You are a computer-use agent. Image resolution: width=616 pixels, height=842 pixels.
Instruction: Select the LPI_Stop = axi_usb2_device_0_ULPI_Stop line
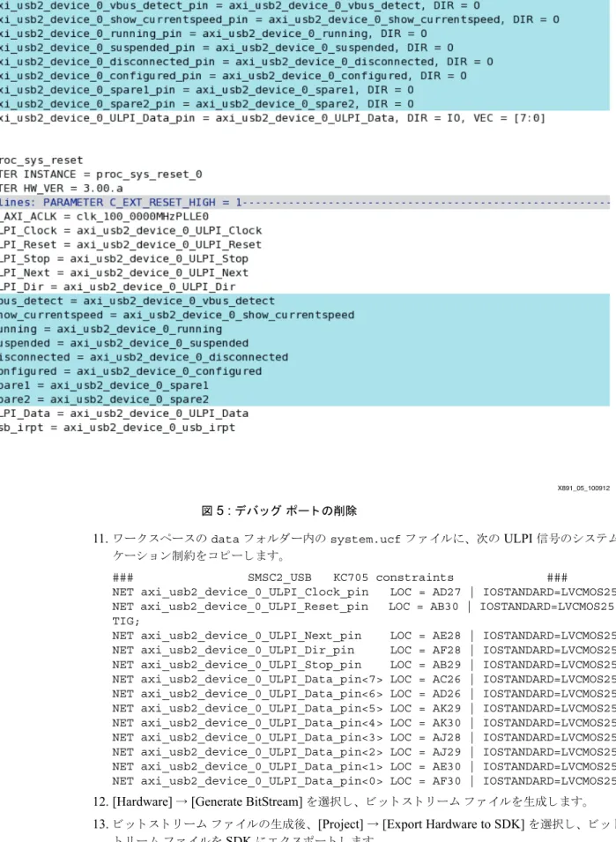click(x=124, y=259)
